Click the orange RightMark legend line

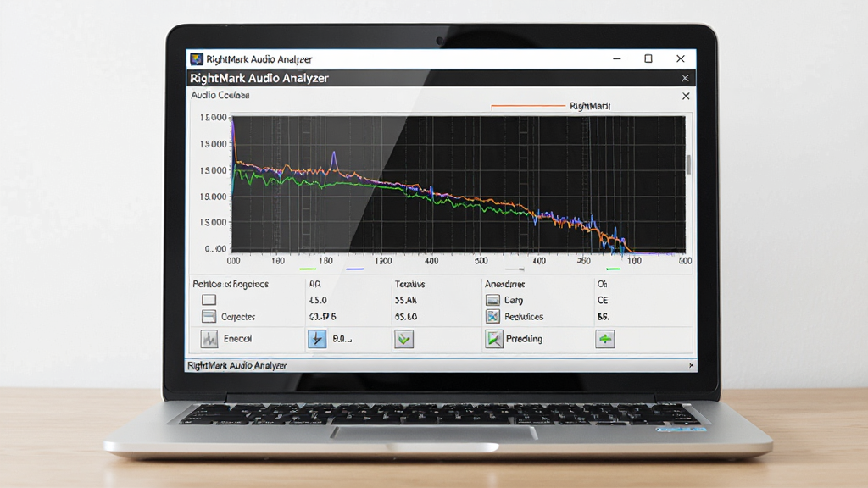pyautogui.click(x=527, y=105)
